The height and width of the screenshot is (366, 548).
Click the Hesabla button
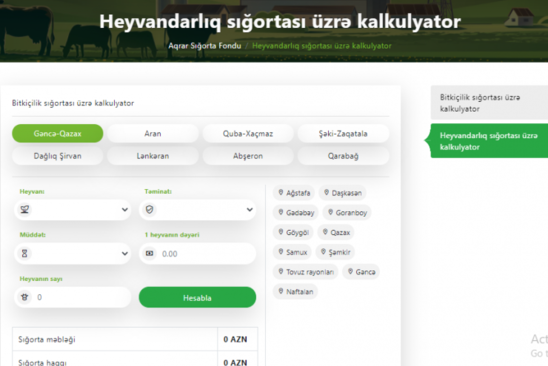pos(197,297)
